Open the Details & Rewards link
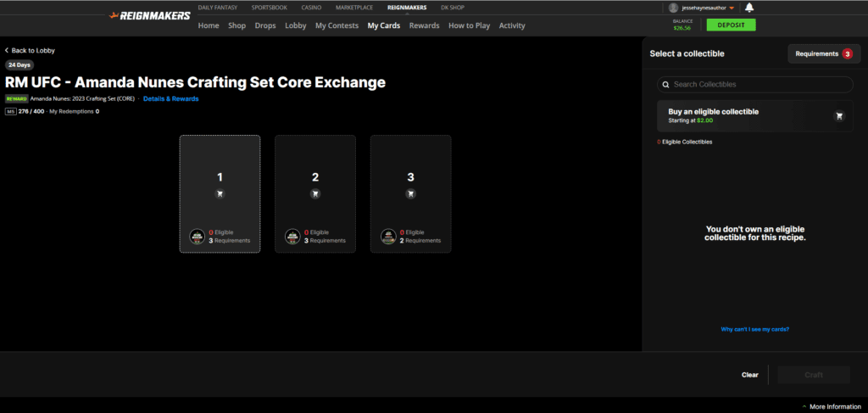Image resolution: width=868 pixels, height=413 pixels. [170, 98]
